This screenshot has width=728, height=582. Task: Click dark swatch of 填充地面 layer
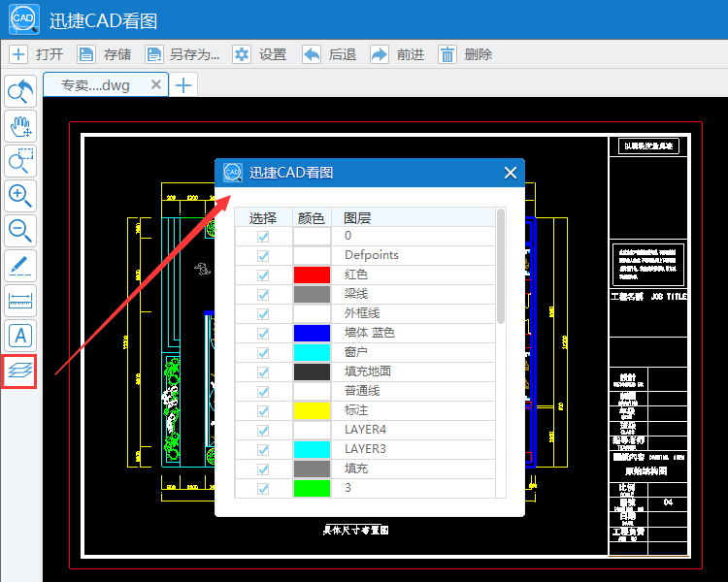[x=312, y=372]
